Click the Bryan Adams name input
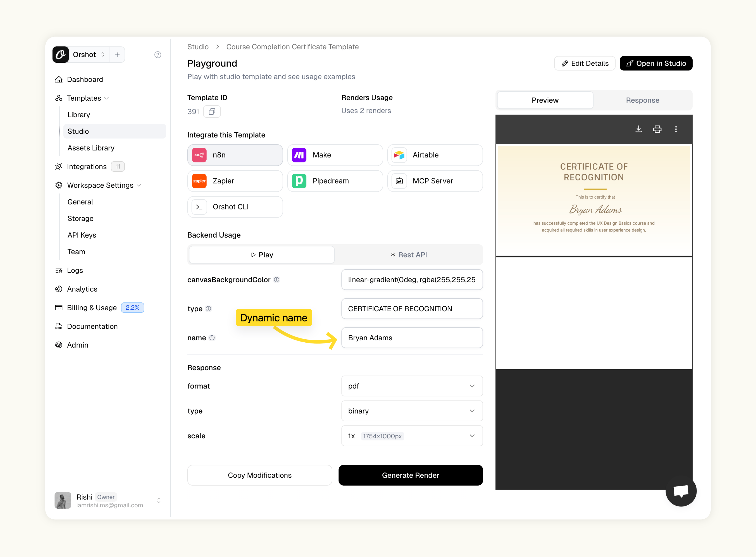Image resolution: width=756 pixels, height=557 pixels. point(412,337)
